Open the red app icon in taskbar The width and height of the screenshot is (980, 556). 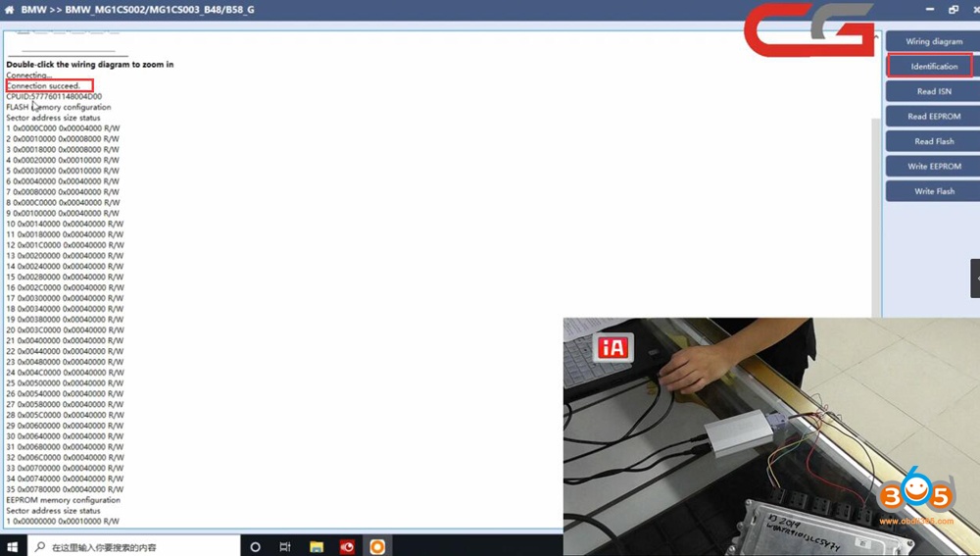tap(347, 546)
